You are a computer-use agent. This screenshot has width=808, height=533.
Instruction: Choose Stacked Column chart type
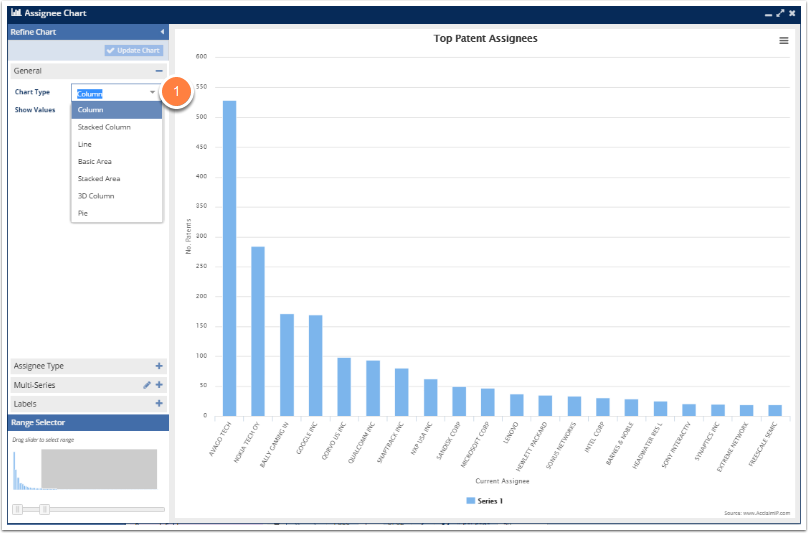click(117, 127)
